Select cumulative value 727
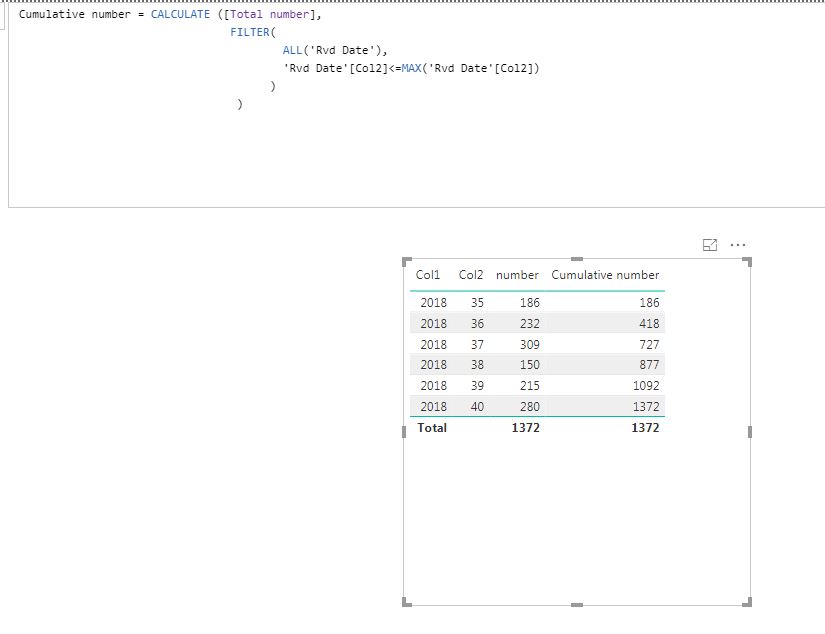The height and width of the screenshot is (634, 825). (x=649, y=345)
